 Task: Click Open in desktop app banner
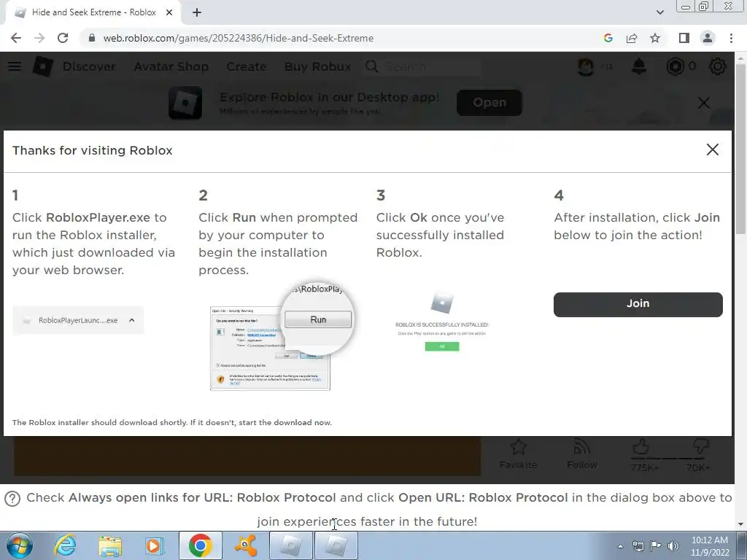489,102
